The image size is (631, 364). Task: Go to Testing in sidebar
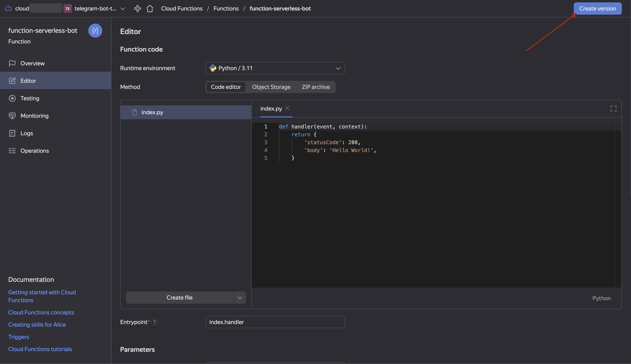30,98
